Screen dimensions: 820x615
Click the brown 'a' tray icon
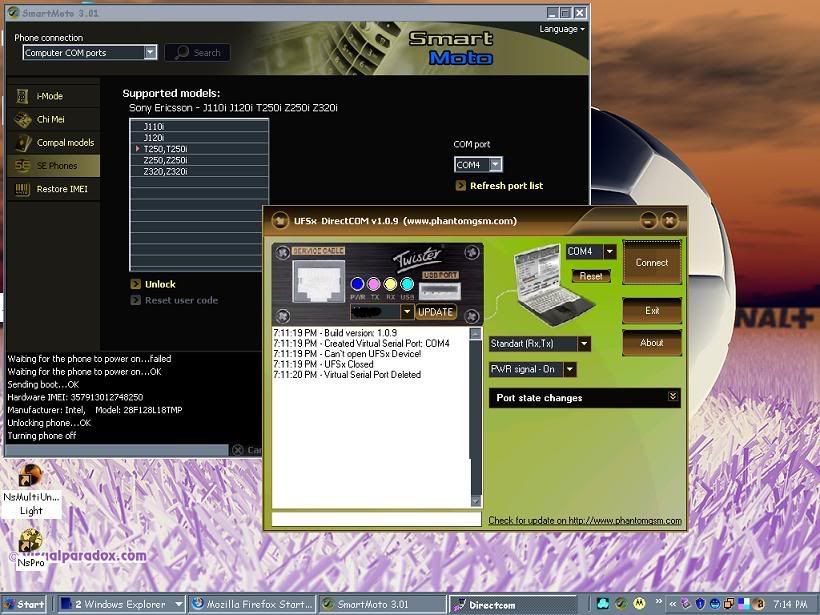[759, 604]
